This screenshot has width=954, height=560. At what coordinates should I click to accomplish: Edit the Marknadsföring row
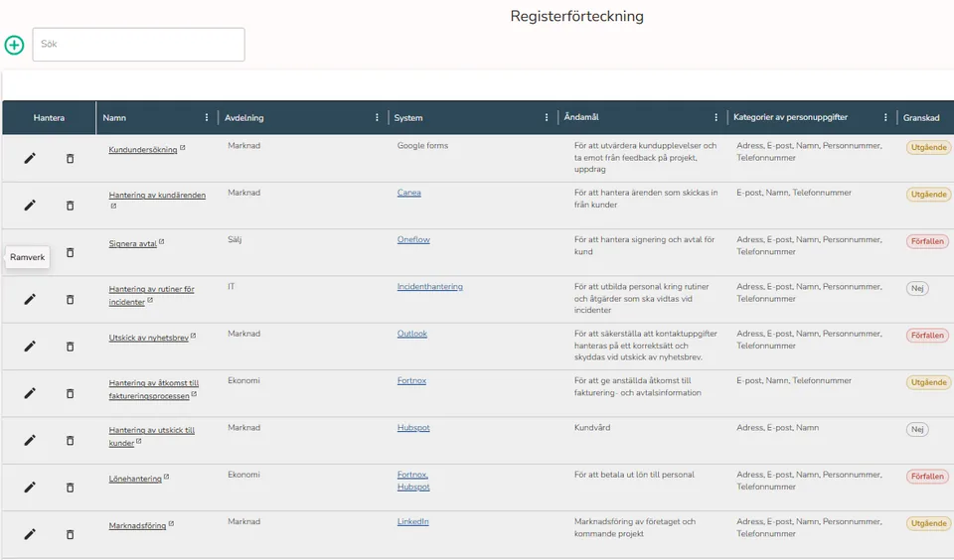pyautogui.click(x=29, y=534)
